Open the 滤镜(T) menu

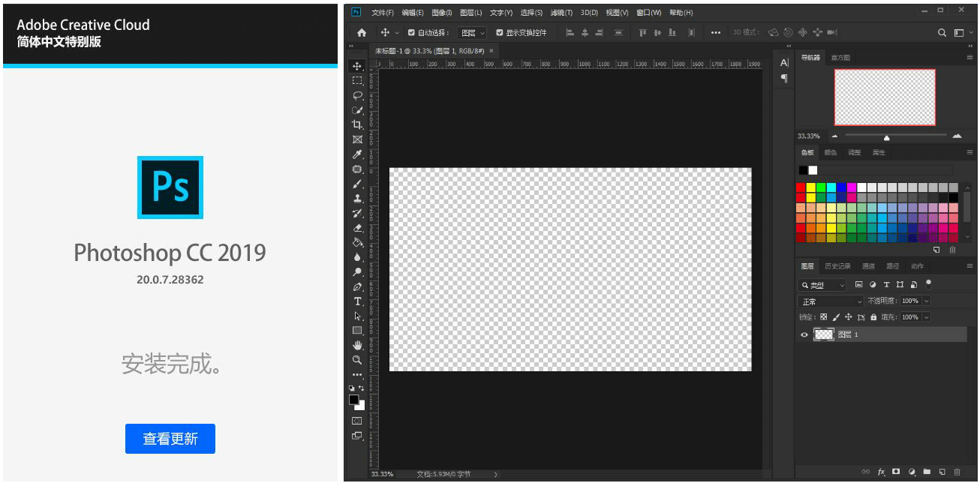[561, 13]
